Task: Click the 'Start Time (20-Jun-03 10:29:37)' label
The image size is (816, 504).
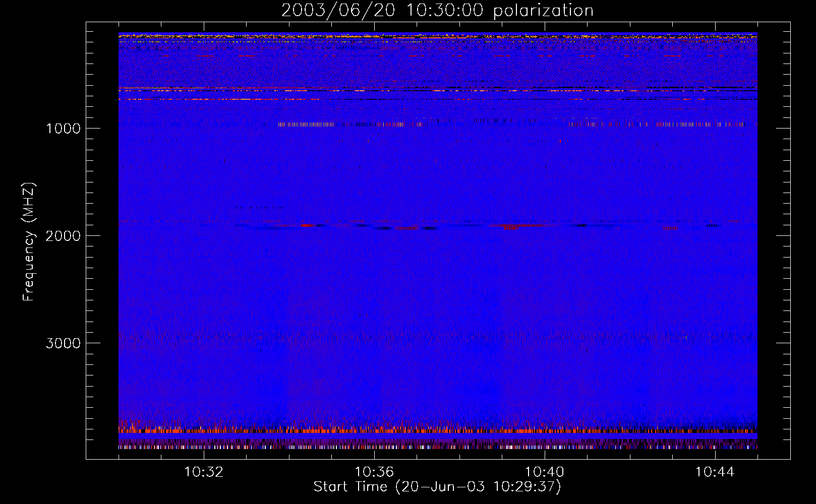Action: click(437, 487)
